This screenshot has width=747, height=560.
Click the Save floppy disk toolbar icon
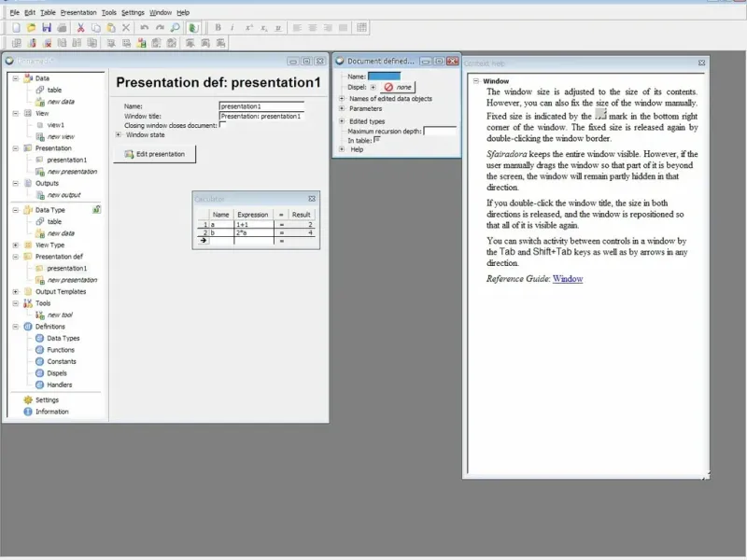[47, 28]
